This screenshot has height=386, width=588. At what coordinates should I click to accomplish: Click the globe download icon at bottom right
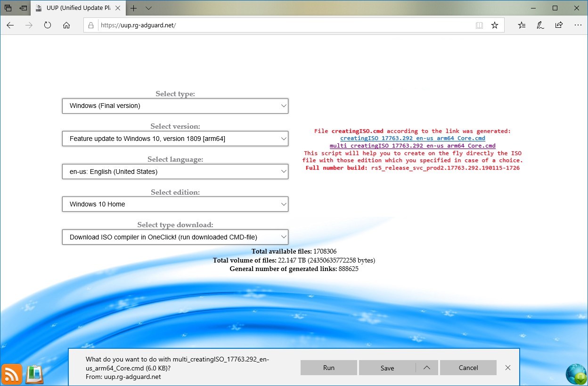pos(575,374)
